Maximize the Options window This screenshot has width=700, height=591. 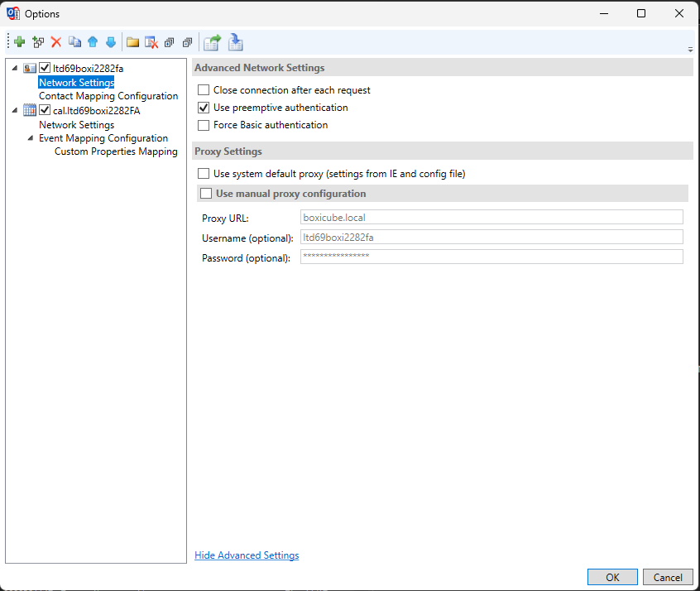(x=641, y=13)
